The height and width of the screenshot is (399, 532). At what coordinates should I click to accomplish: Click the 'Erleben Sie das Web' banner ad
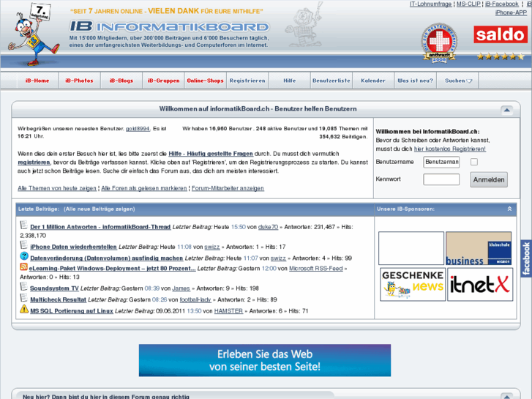tap(265, 360)
